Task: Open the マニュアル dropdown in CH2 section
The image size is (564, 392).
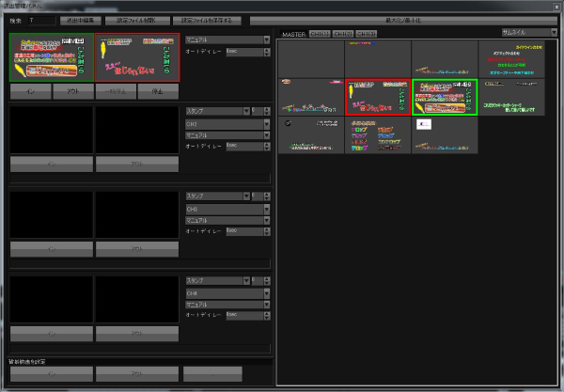Action: 227,135
